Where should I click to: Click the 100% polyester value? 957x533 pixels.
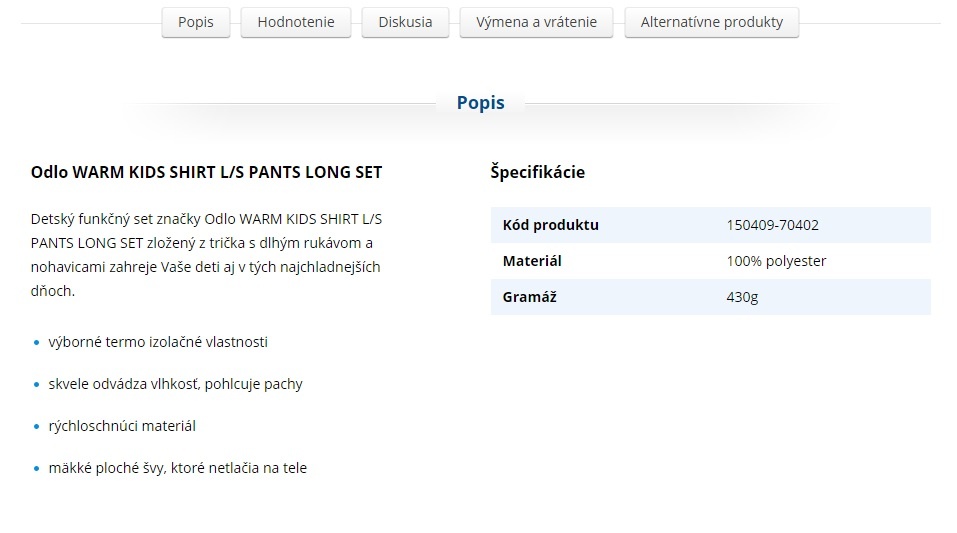point(776,261)
